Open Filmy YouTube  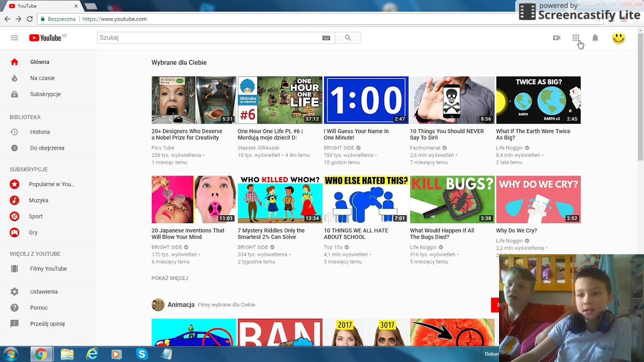pos(48,268)
